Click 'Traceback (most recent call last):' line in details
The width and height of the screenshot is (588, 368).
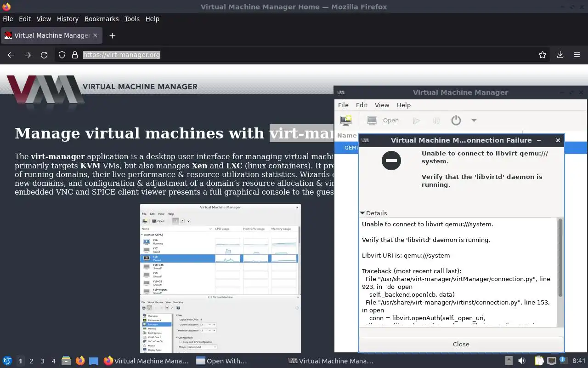411,271
